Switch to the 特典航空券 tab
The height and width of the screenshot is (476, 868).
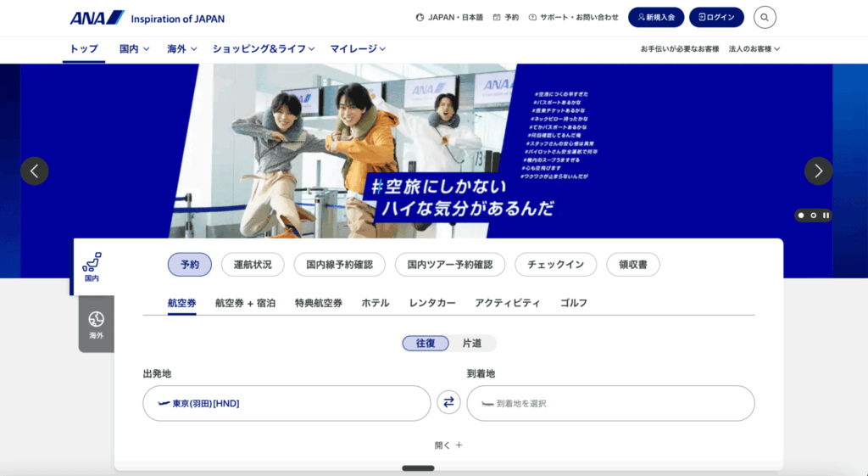point(319,303)
